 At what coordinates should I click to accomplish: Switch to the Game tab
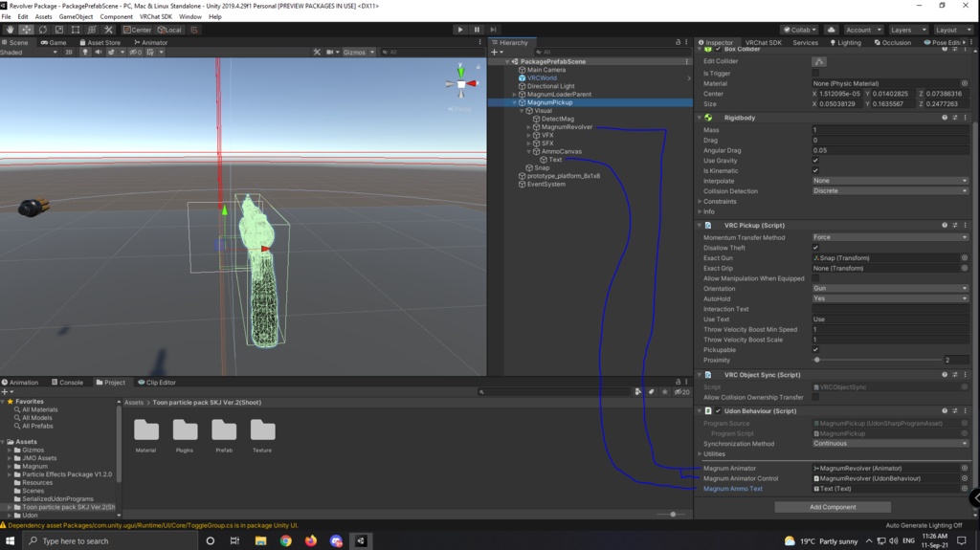pos(54,42)
